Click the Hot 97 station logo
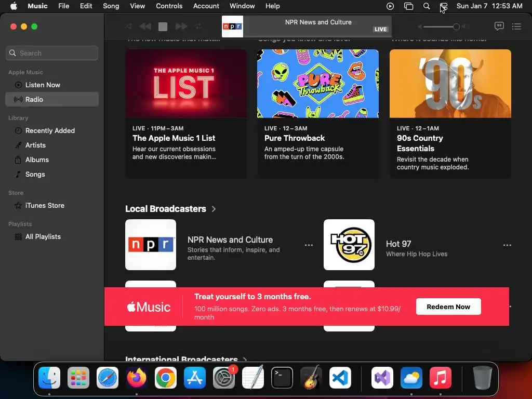This screenshot has height=399, width=532. tap(349, 245)
